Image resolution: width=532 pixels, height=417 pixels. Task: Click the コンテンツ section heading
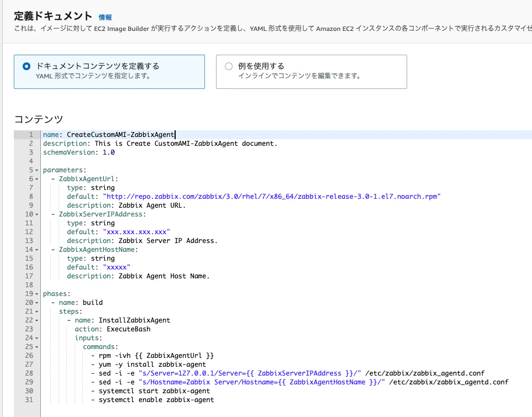point(39,119)
